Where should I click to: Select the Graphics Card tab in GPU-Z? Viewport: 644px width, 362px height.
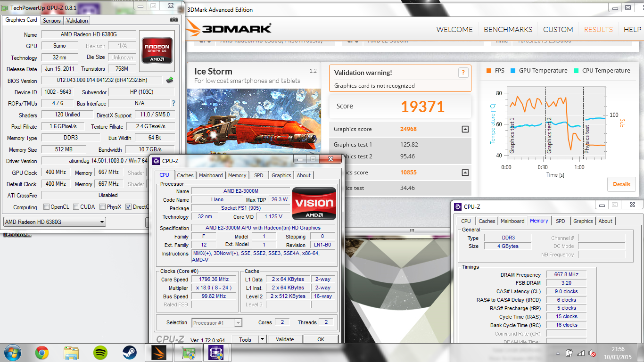[x=21, y=20]
